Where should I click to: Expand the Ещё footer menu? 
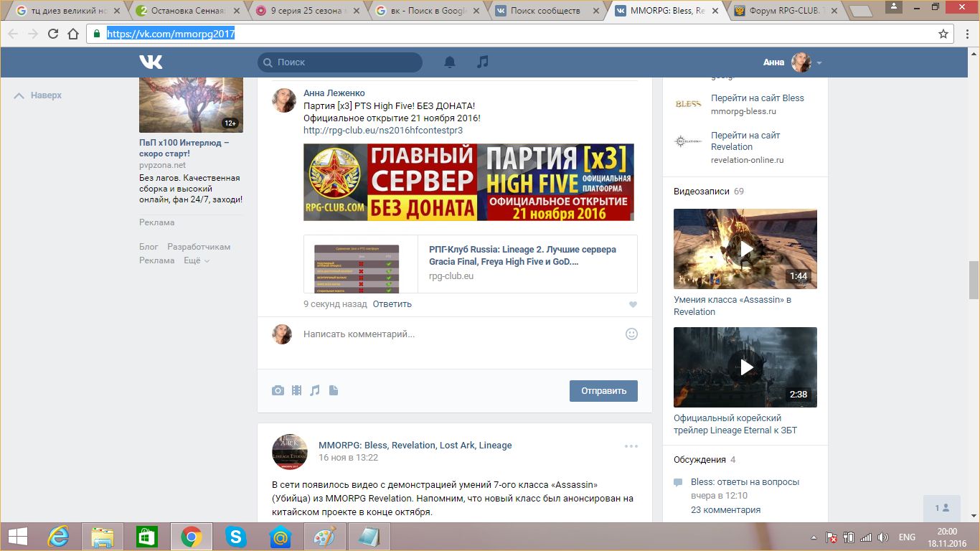click(x=197, y=260)
